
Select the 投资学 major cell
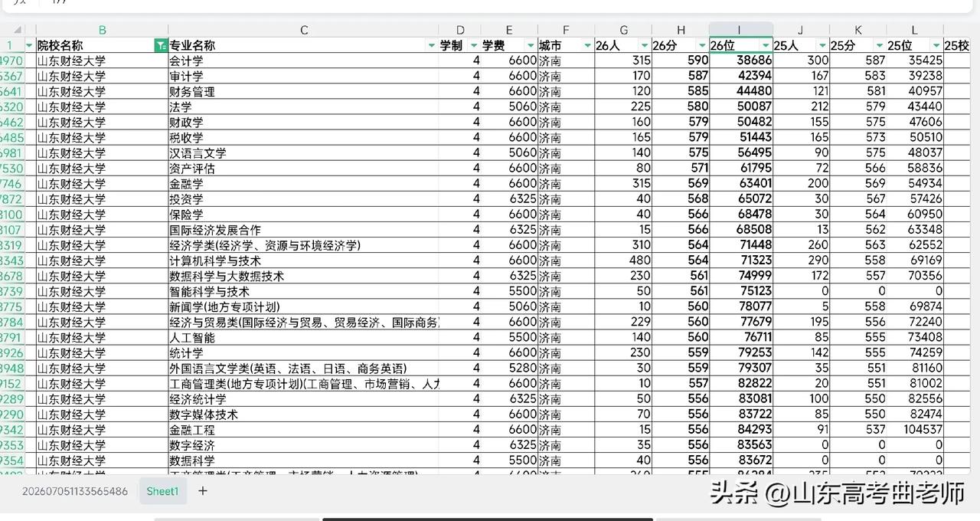click(303, 199)
